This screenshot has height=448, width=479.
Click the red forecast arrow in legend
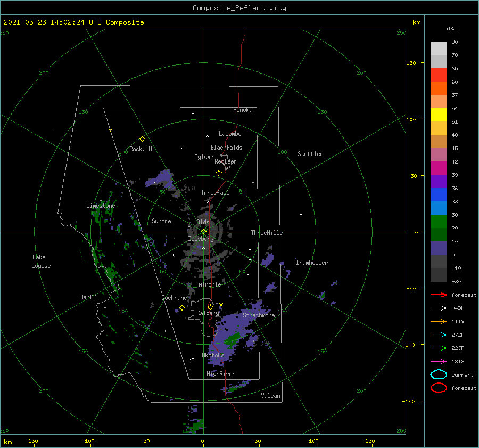439,295
